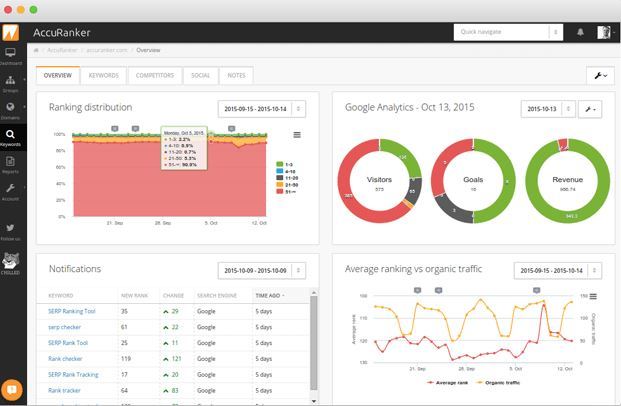Image resolution: width=621 pixels, height=406 pixels.
Task: Toggle the Organic traffic legend series
Action: pos(498,383)
